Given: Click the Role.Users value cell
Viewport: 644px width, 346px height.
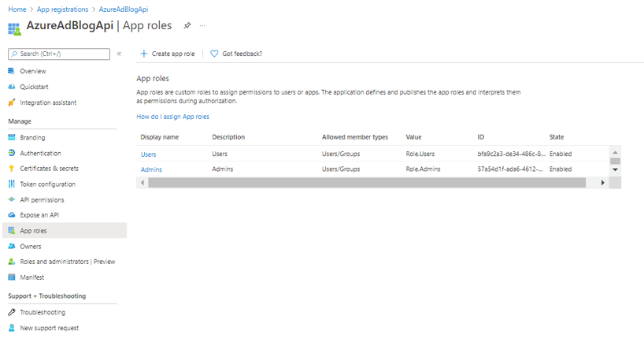Looking at the screenshot, I should click(x=420, y=154).
